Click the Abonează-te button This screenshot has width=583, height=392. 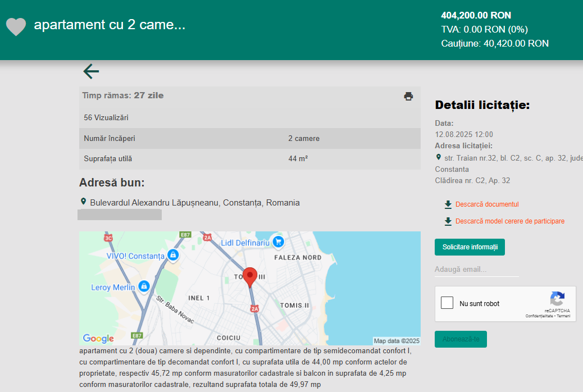click(x=461, y=339)
